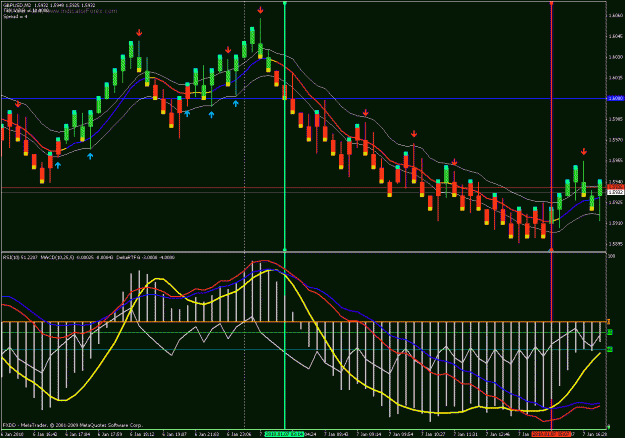Click the 1.6060 price axis label
The image size is (625, 438).
coord(615,16)
